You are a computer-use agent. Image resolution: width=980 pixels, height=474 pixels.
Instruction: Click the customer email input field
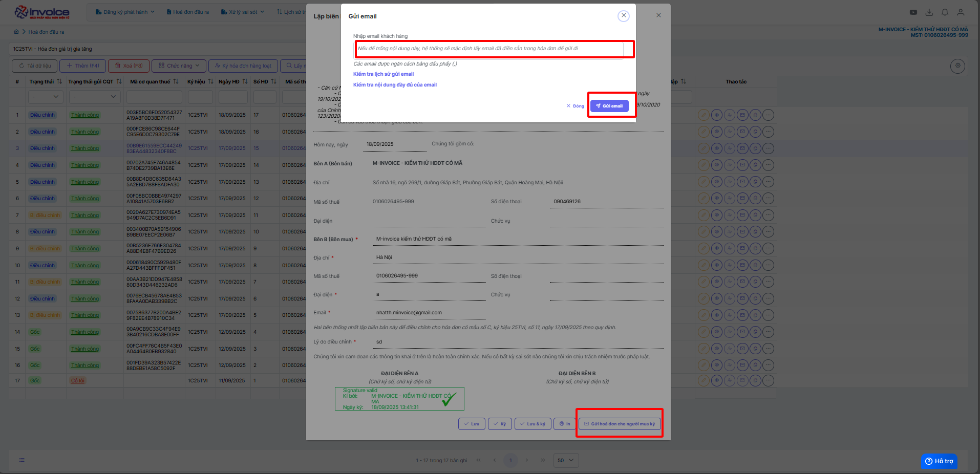[489, 49]
